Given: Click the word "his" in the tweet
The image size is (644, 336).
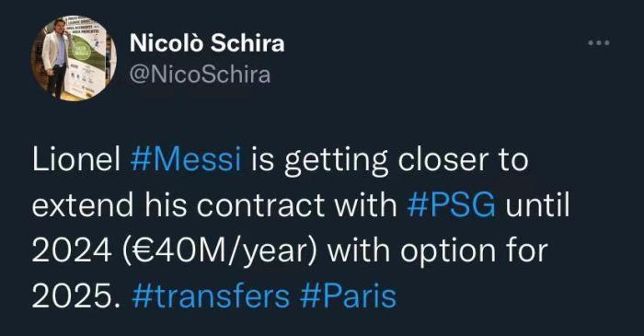Looking at the screenshot, I should (x=165, y=203).
